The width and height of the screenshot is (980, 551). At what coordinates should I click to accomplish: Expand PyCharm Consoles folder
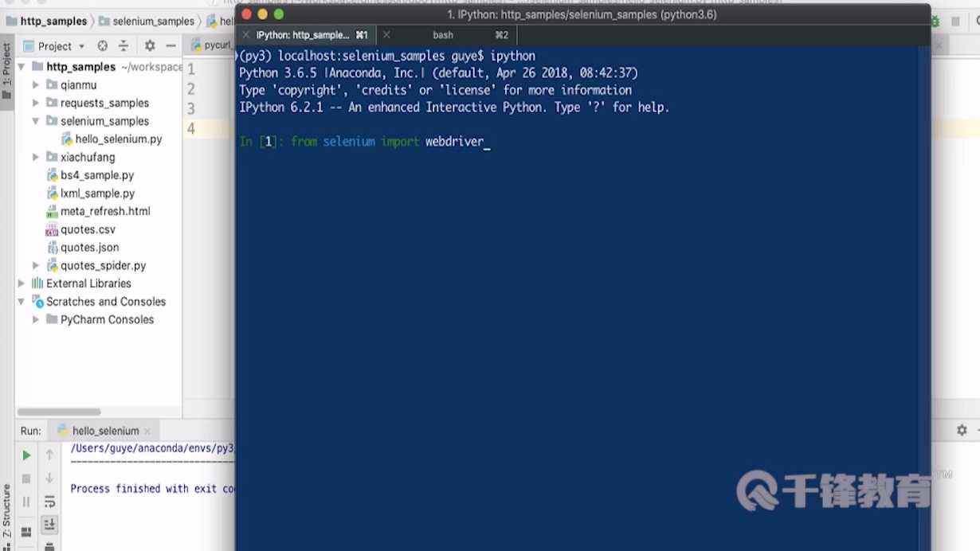click(36, 320)
